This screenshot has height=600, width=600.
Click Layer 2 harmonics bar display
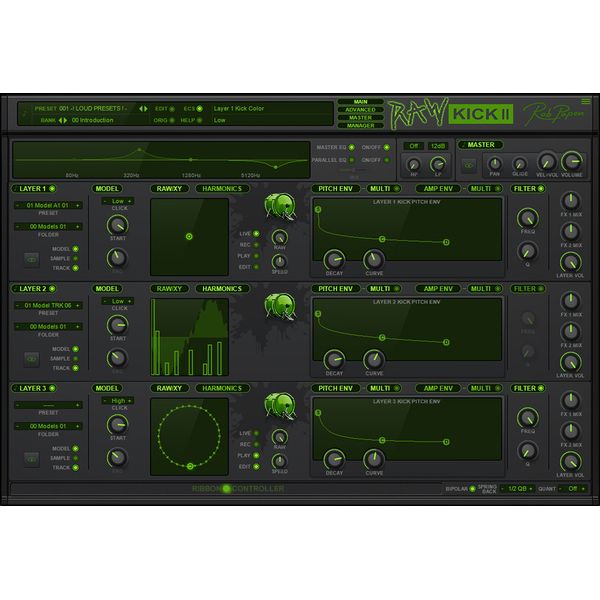click(x=190, y=337)
